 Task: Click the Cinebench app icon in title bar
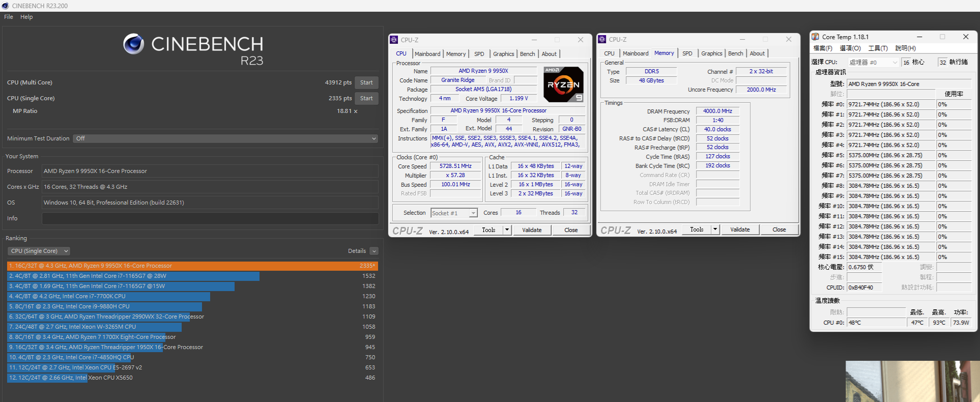coord(5,6)
